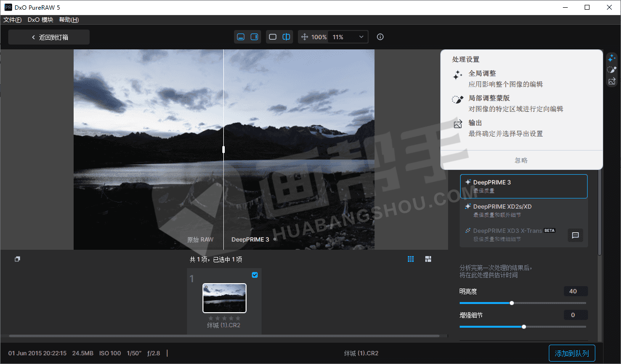
Task: Click the filmstrip horizontal scrollbar
Action: click(224, 336)
